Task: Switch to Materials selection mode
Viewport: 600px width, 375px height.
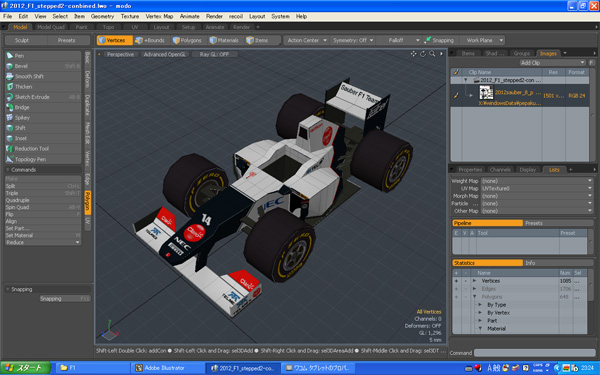Action: point(225,40)
